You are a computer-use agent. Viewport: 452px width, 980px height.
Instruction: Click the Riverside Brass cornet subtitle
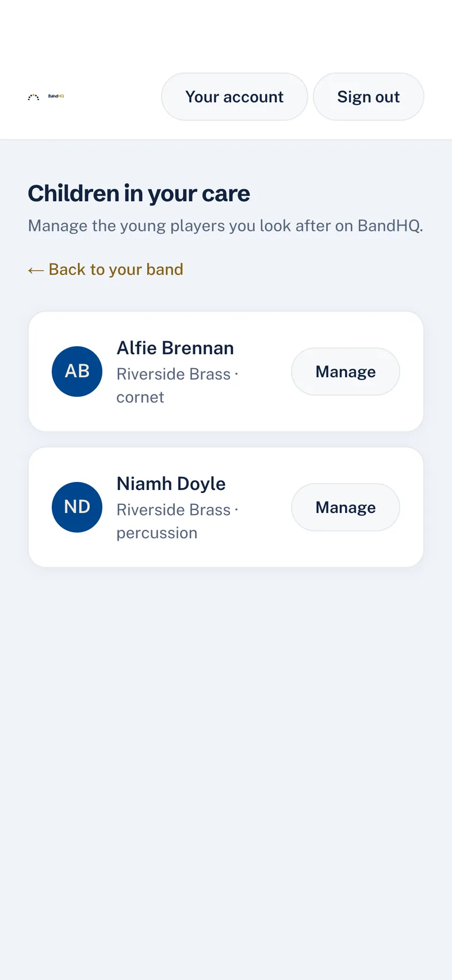(177, 385)
